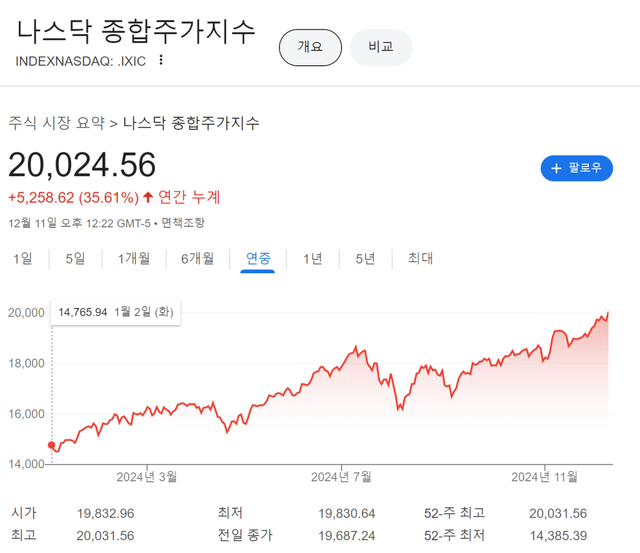Click the red start-point dot on chart

click(x=52, y=446)
